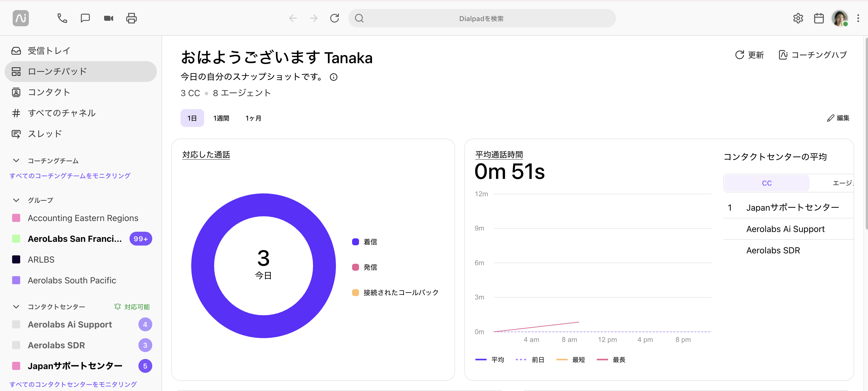The image size is (868, 391).
Task: Toggle 接続されたコールバック legend item
Action: [x=395, y=293]
